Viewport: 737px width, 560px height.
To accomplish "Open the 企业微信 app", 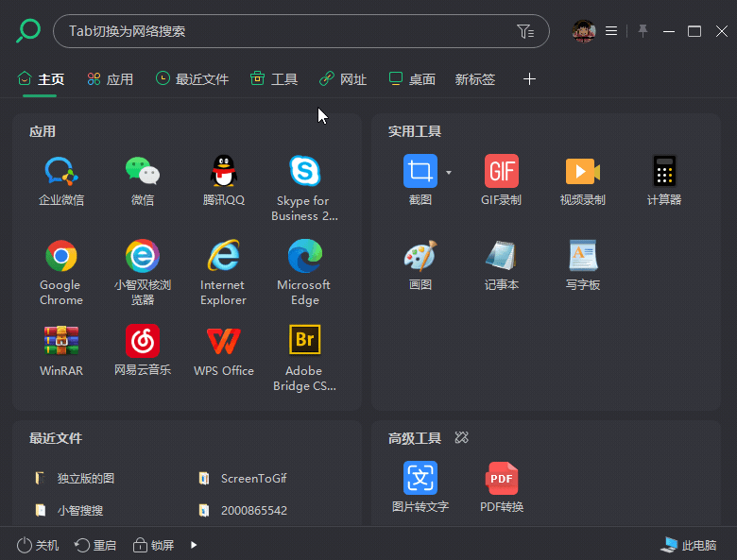I will point(61,180).
